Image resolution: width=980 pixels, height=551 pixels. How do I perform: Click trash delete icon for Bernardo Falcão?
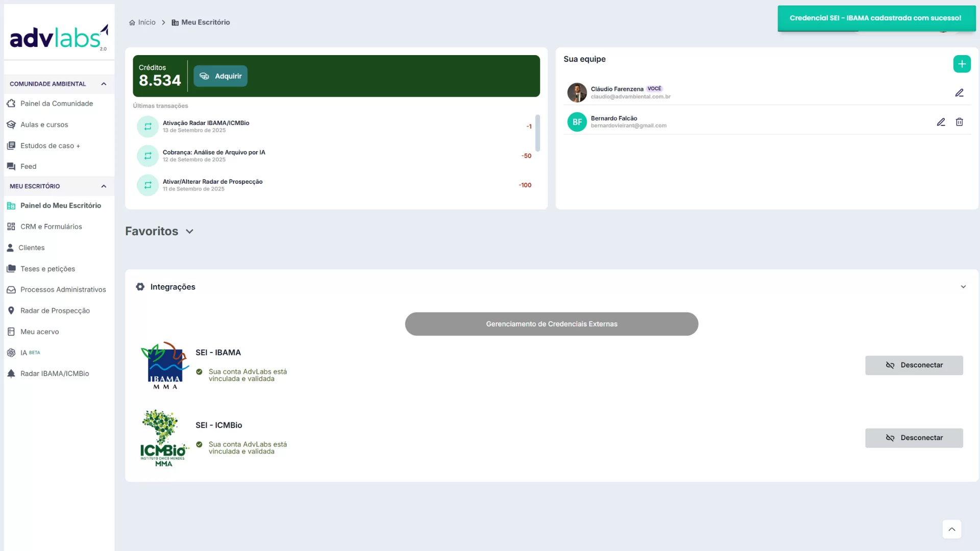(959, 122)
